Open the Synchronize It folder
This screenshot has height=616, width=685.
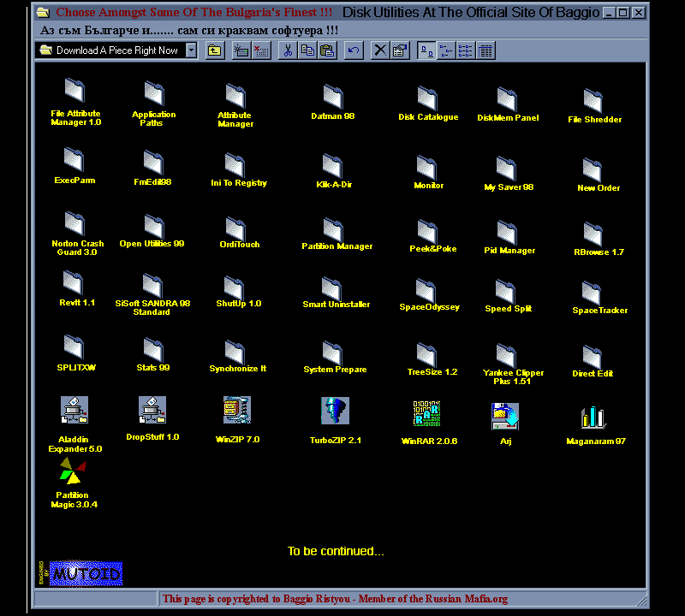(235, 352)
